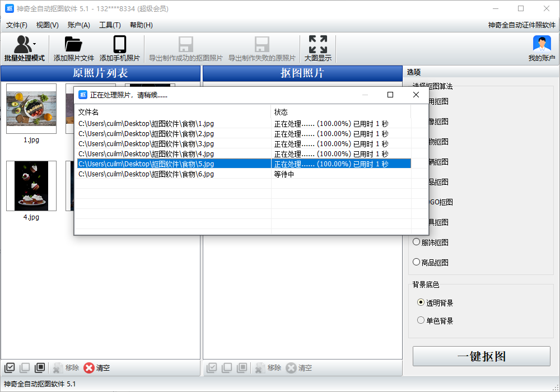Screen dimensions: 560x392
Task: Click the 大图显示 fullscreen icon
Action: 318,45
